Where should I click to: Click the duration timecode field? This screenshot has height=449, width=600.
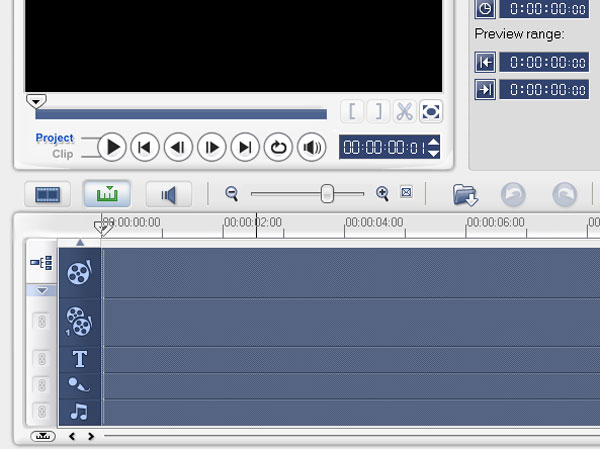point(544,8)
